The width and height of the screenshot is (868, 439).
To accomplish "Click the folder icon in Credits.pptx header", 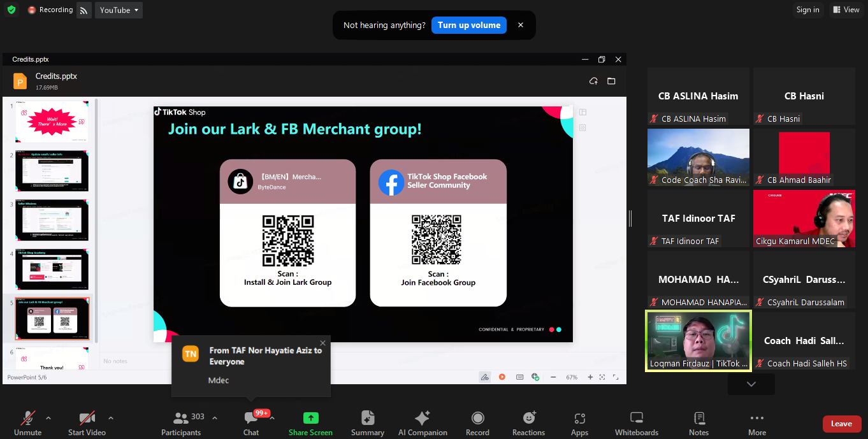I will pyautogui.click(x=611, y=82).
